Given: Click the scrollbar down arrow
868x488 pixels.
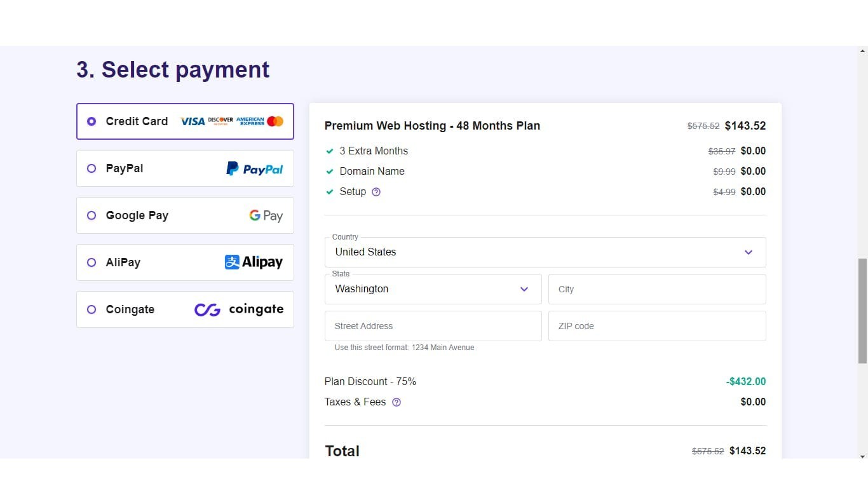Looking at the screenshot, I should coord(863,456).
